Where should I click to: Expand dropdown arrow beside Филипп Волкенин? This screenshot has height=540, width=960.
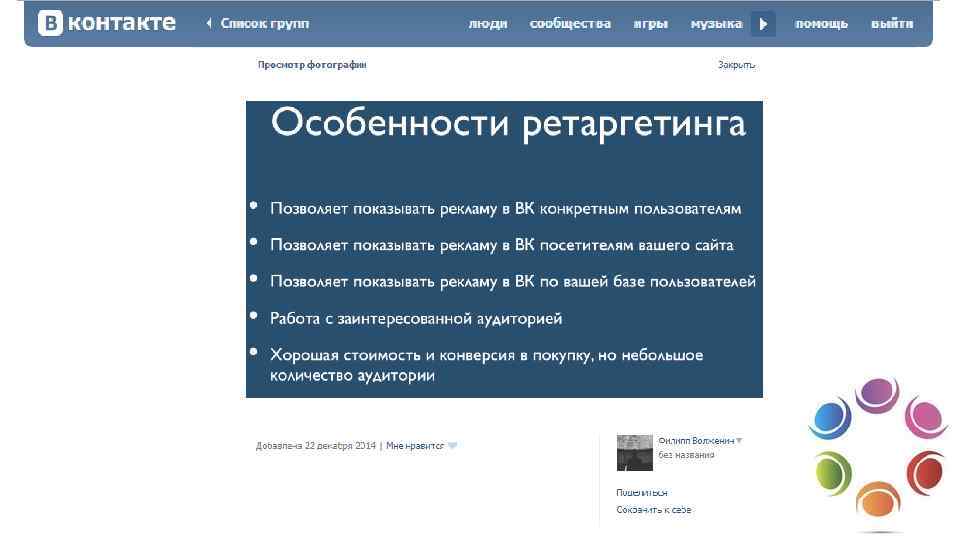[739, 441]
